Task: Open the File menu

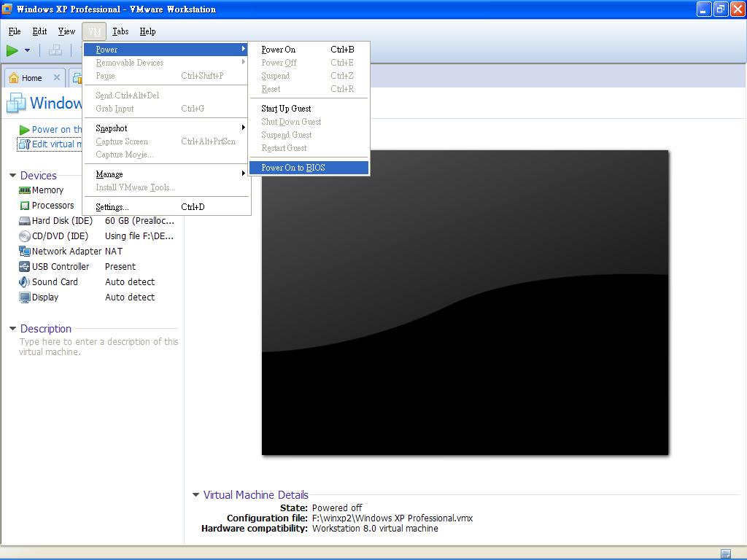Action: pos(15,31)
